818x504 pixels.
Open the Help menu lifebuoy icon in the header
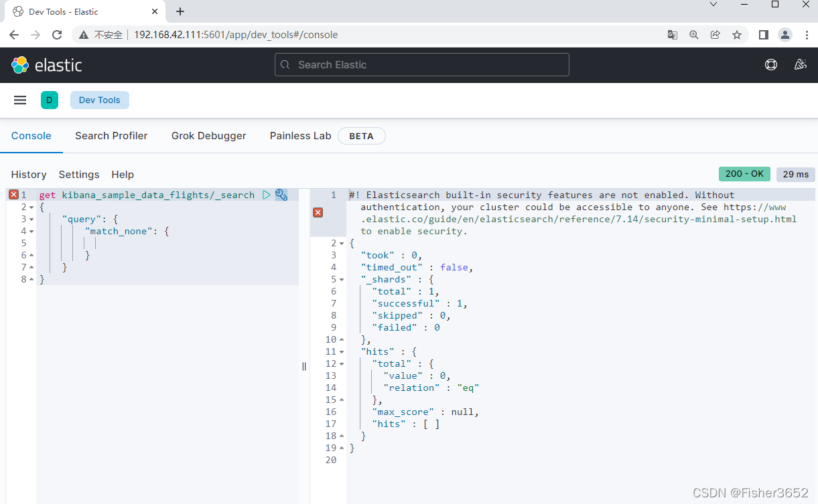tap(771, 65)
